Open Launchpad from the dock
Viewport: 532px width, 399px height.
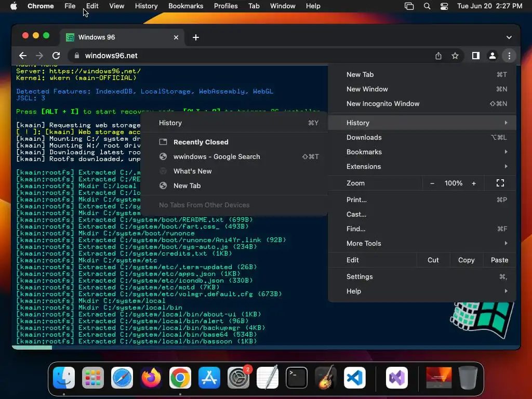click(x=93, y=378)
